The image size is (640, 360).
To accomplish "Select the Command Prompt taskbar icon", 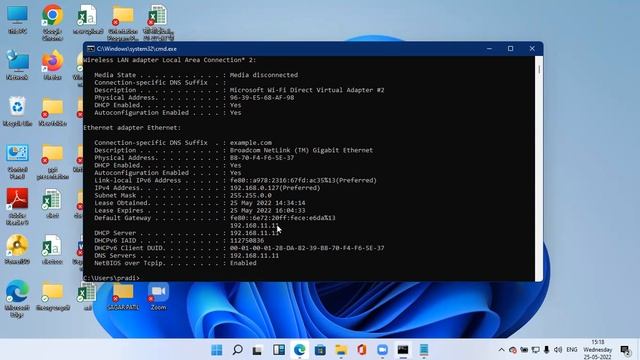I will 403,350.
